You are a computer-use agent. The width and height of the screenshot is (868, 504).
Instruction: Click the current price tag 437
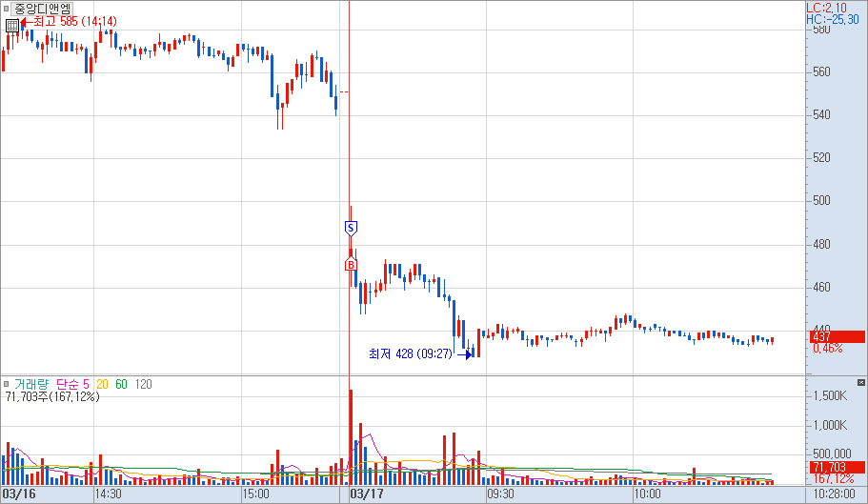tap(837, 336)
